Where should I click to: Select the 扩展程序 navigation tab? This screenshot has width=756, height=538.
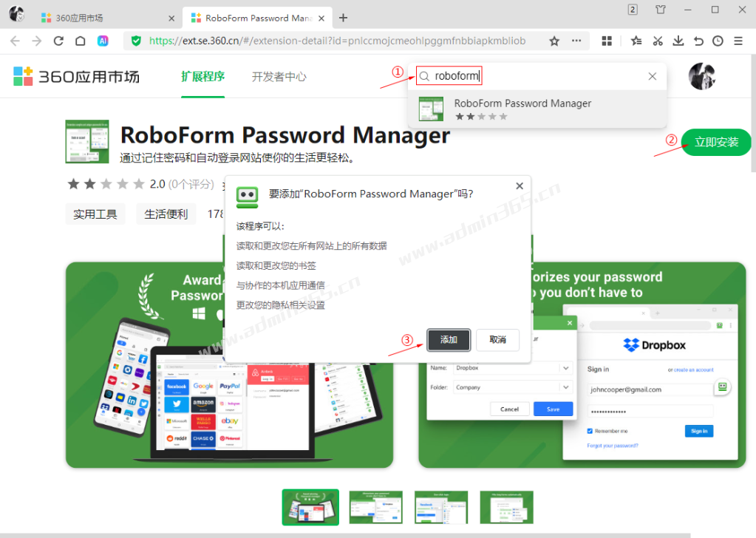(203, 77)
